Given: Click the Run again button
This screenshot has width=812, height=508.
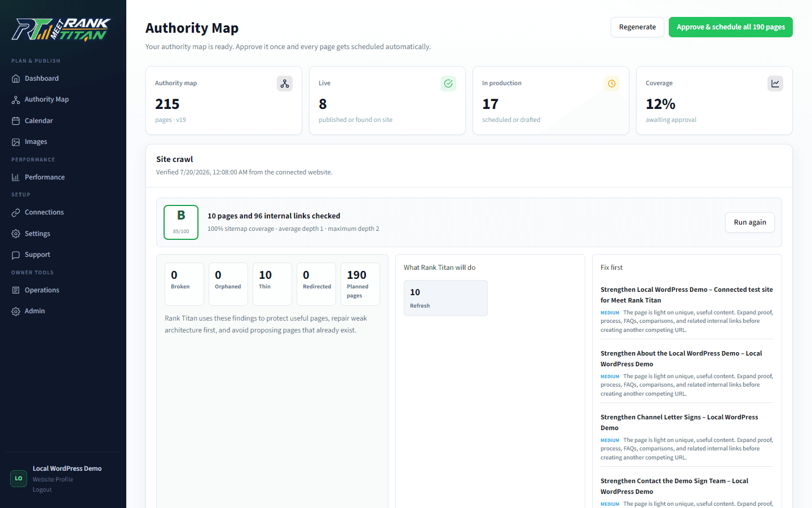Looking at the screenshot, I should point(750,222).
